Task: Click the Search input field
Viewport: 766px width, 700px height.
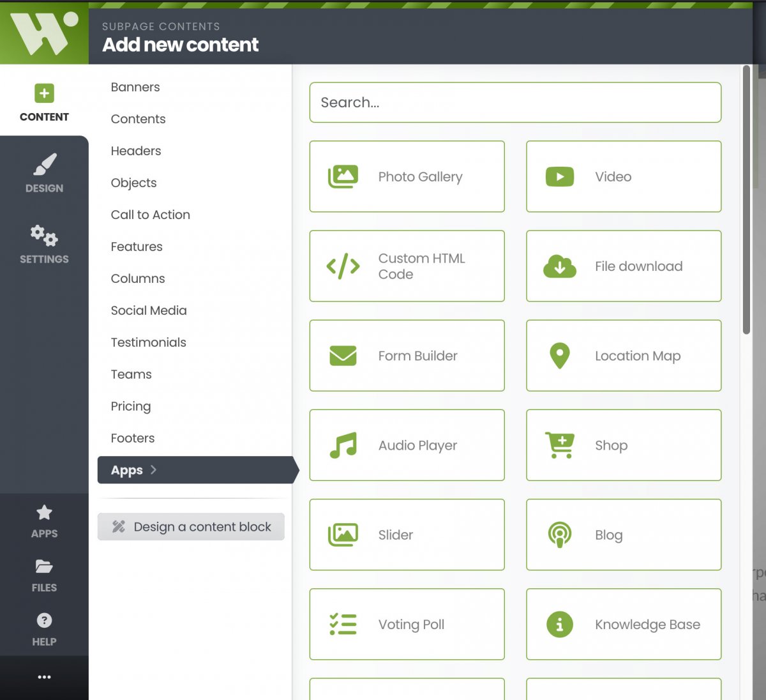Action: [515, 102]
